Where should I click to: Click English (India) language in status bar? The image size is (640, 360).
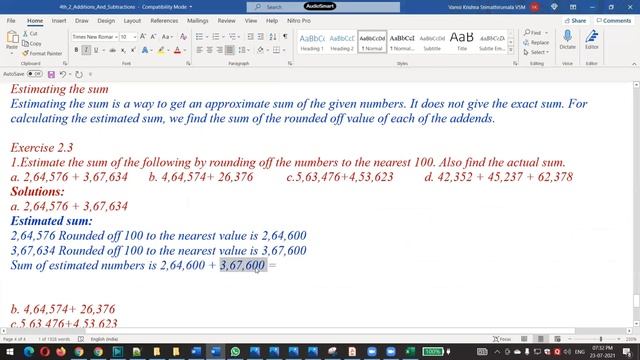click(x=104, y=339)
